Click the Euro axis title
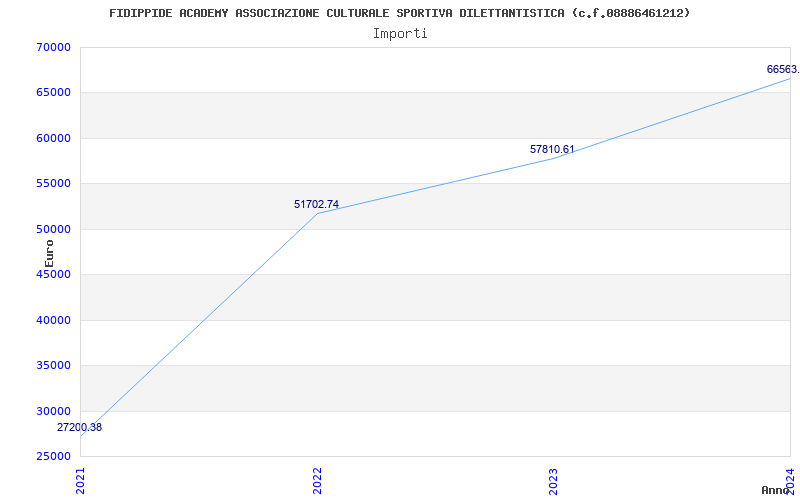The height and width of the screenshot is (500, 800). [49, 253]
